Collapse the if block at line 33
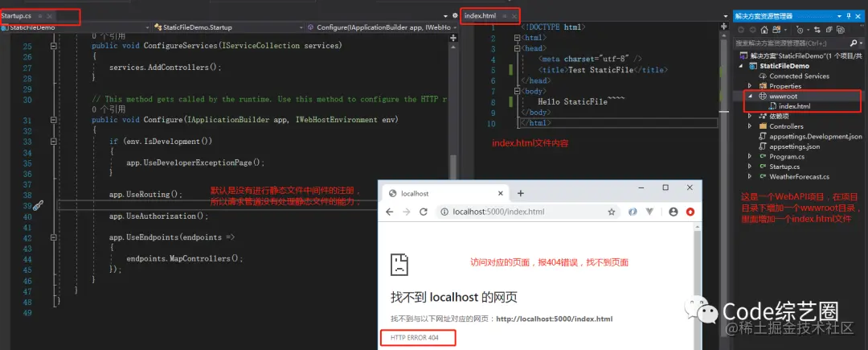 (x=54, y=142)
